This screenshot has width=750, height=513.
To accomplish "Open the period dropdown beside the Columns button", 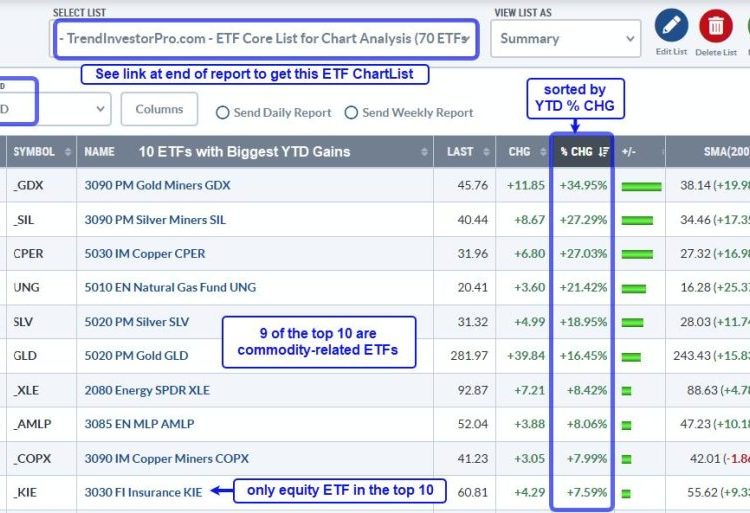I will [55, 109].
